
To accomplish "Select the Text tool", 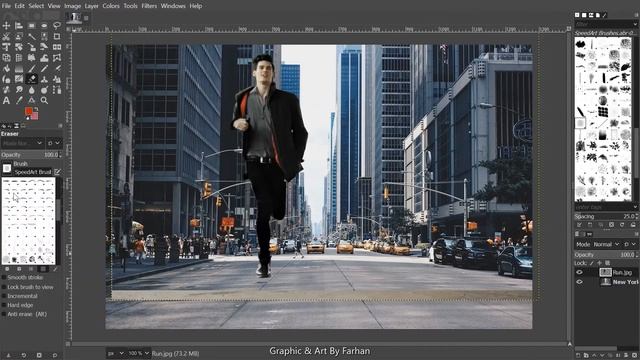I will tap(6, 100).
